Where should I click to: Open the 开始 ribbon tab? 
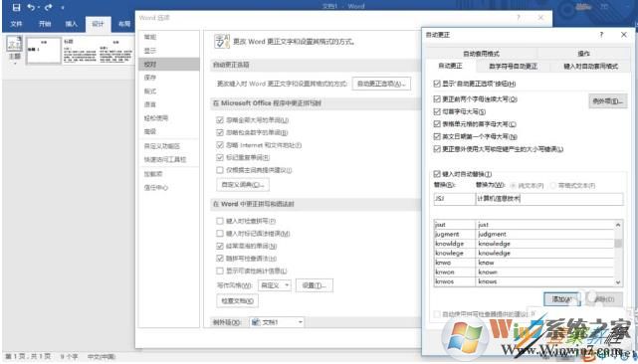point(45,24)
